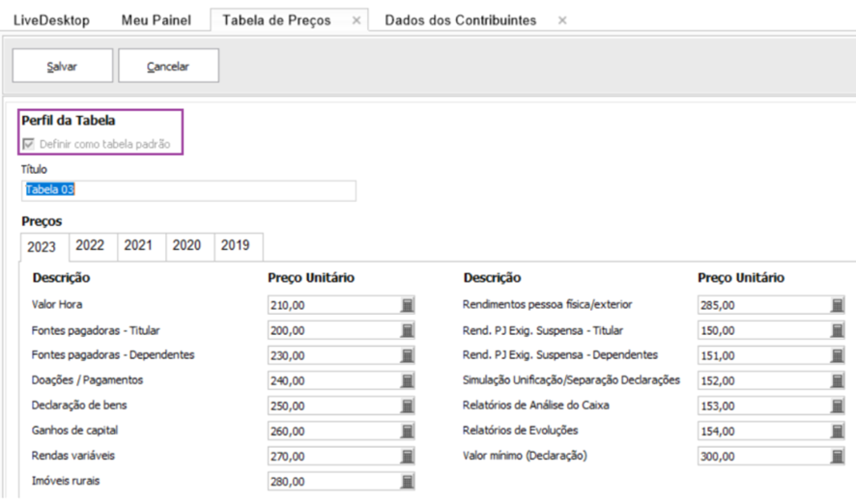Viewport: 856px width, 504px height.
Task: Open calculator icon for Rendimentos pessoa física/exterior
Action: point(838,305)
